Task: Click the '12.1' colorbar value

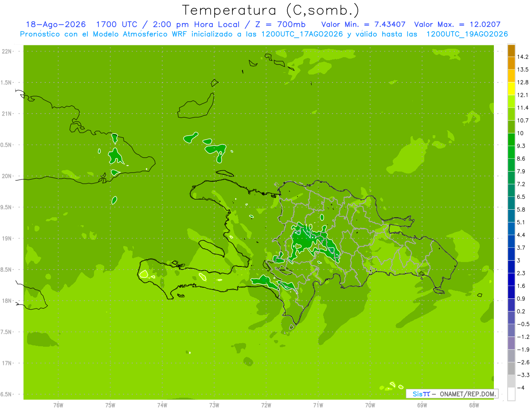Action: click(x=522, y=95)
